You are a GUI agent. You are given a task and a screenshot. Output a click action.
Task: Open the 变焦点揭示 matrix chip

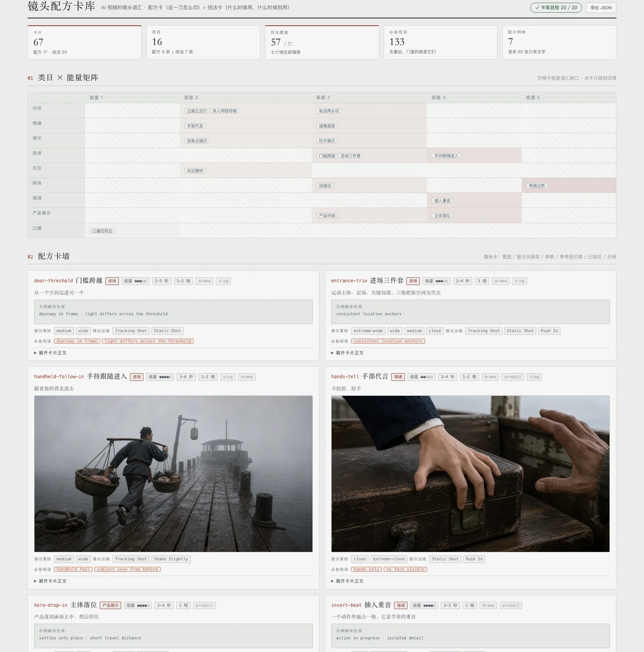197,141
